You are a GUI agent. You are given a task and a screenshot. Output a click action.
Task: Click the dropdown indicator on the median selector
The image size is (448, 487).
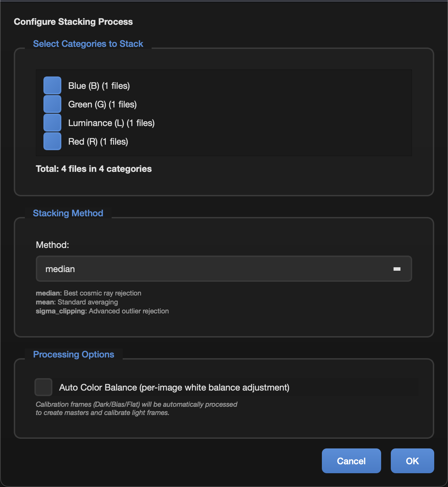pos(397,269)
